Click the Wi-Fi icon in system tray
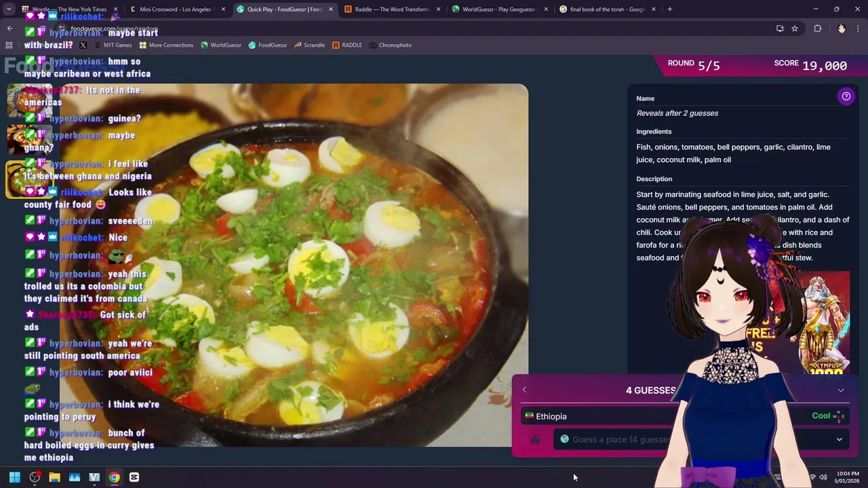868x488 pixels. [812, 477]
